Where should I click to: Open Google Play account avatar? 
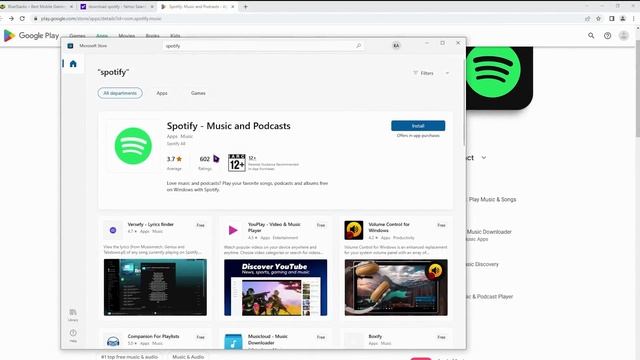(x=624, y=36)
